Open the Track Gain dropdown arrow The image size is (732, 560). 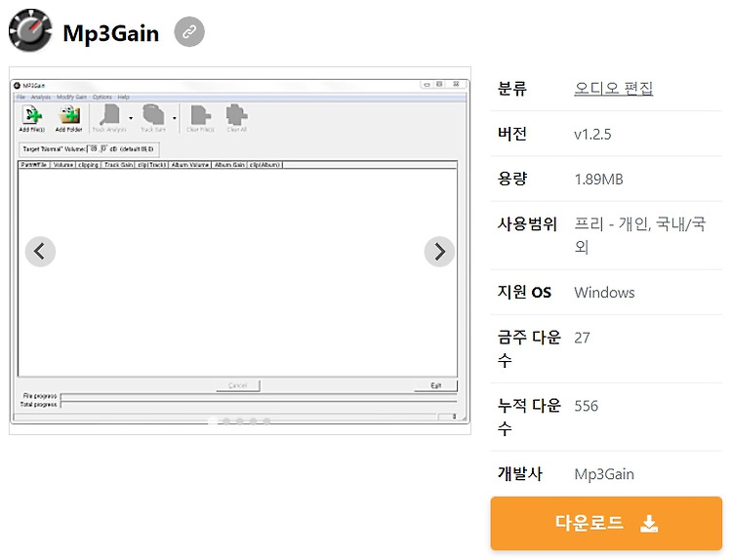coord(174,118)
